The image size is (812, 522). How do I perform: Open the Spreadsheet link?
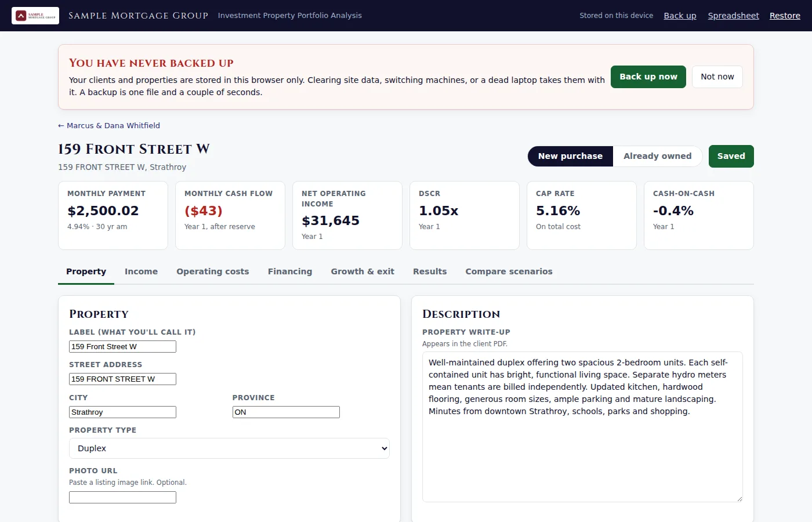point(733,16)
